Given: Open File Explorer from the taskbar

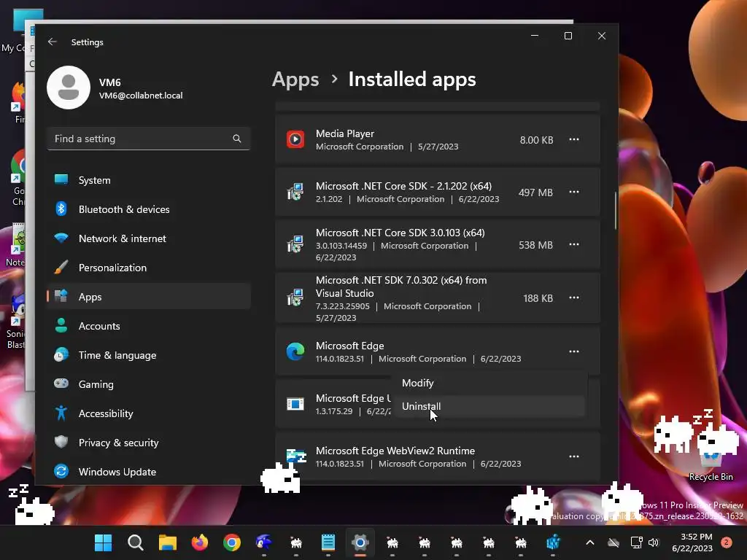Looking at the screenshot, I should point(168,542).
